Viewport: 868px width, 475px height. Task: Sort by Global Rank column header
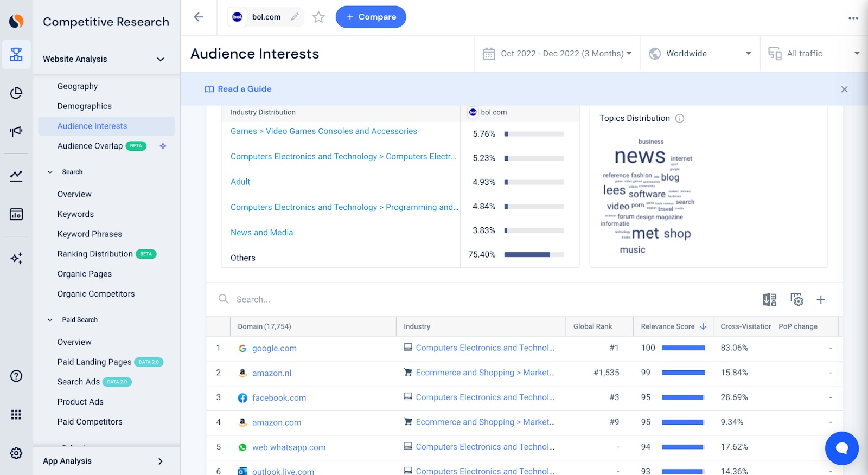click(592, 326)
